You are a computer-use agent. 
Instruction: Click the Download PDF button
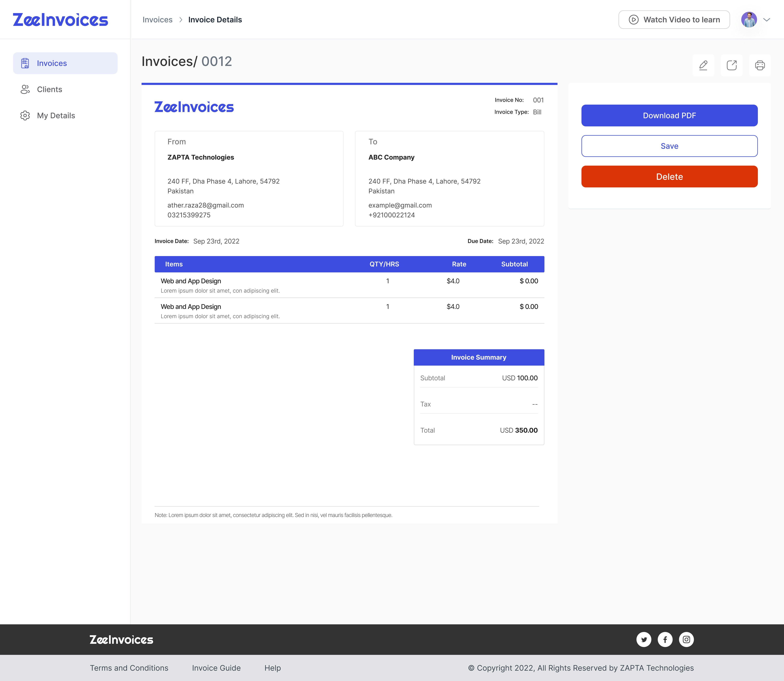click(x=669, y=115)
